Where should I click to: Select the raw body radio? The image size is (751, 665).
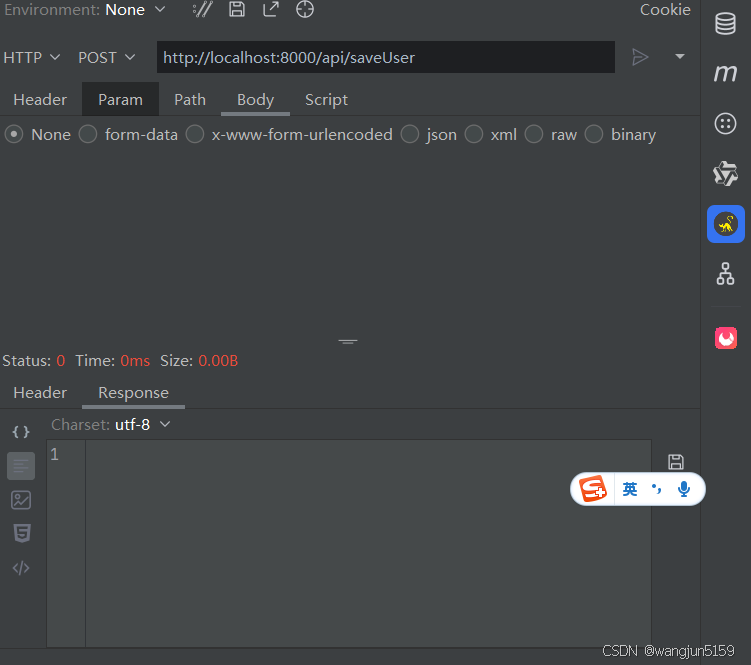point(534,135)
